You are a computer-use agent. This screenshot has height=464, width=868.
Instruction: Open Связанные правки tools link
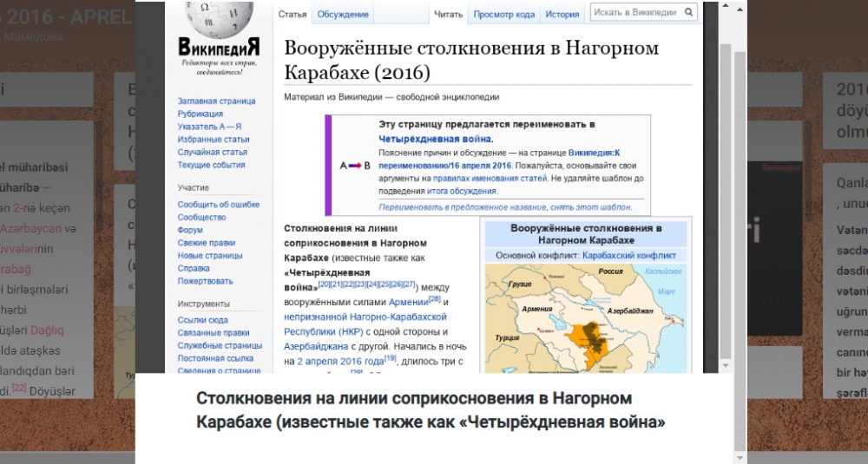click(214, 333)
